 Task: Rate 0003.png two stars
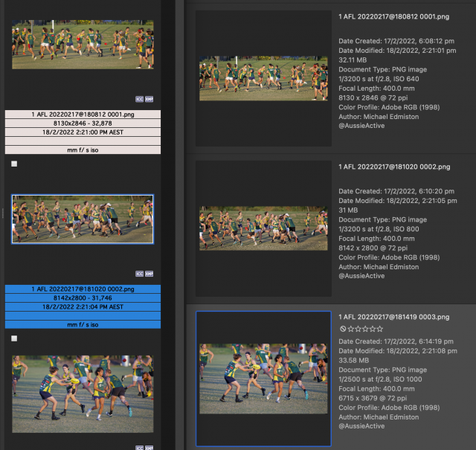click(x=358, y=329)
